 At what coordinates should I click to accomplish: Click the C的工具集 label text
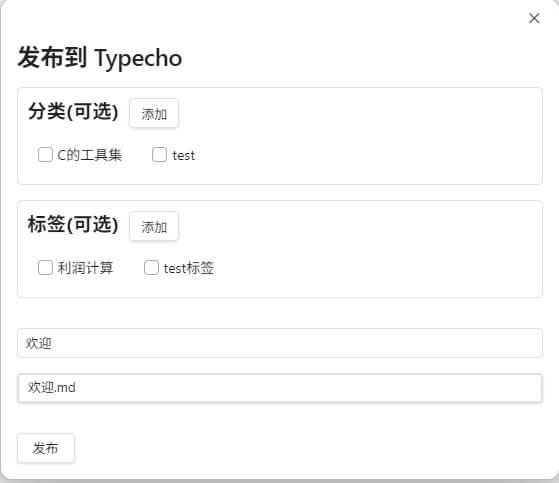click(89, 155)
